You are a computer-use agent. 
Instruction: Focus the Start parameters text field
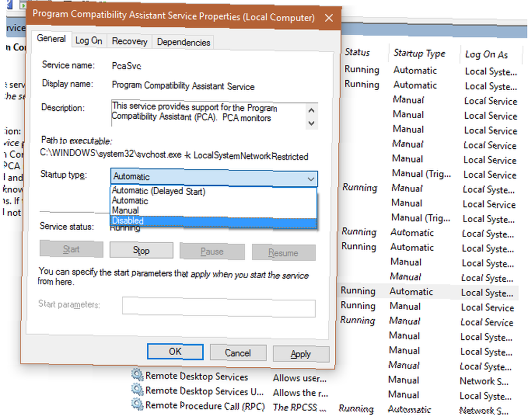(219, 307)
